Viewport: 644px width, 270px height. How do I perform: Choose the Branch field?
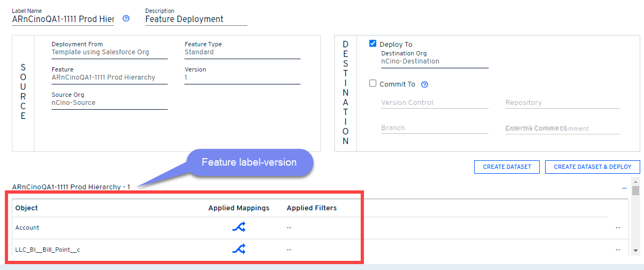tap(434, 128)
